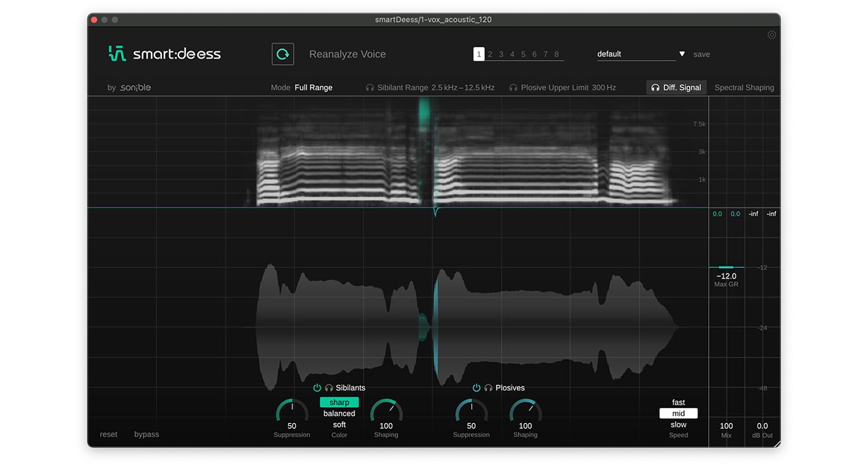Click dB Out value 0.0
868x466 pixels.
(762, 426)
